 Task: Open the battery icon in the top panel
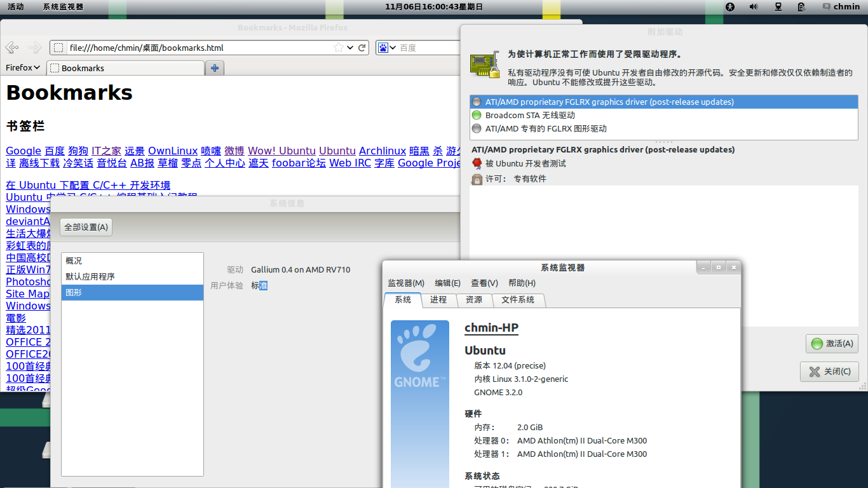801,6
